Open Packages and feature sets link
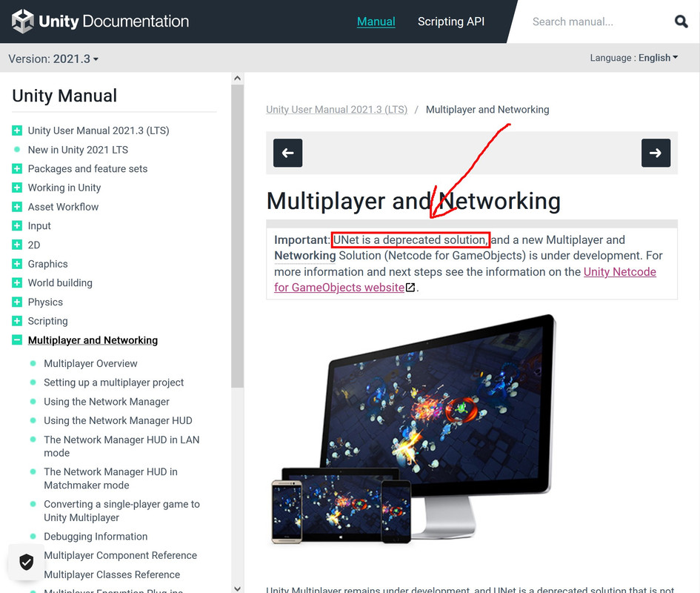 coord(87,168)
